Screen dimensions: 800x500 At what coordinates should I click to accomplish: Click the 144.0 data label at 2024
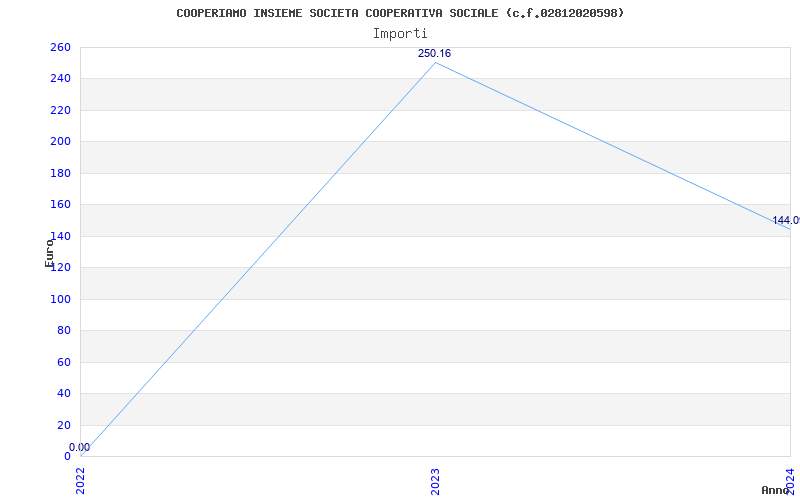pyautogui.click(x=786, y=220)
